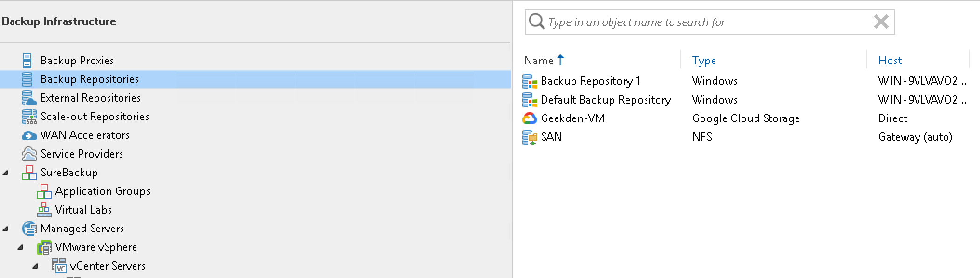
Task: Click the Service Providers icon
Action: (x=29, y=154)
